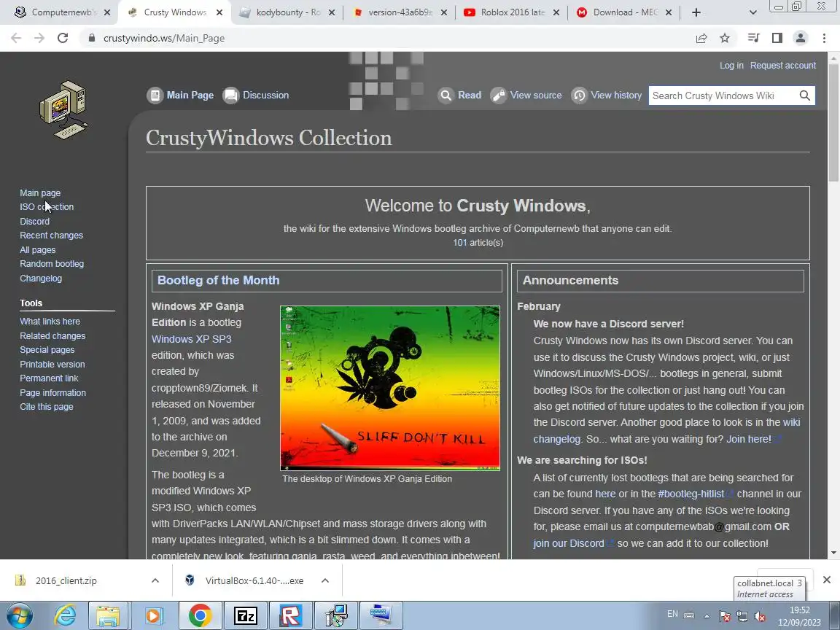
Task: Reload the current page
Action: [x=63, y=38]
